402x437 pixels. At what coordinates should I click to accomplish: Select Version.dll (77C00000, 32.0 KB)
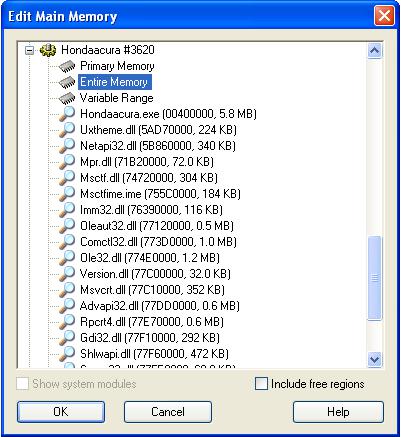(x=155, y=274)
